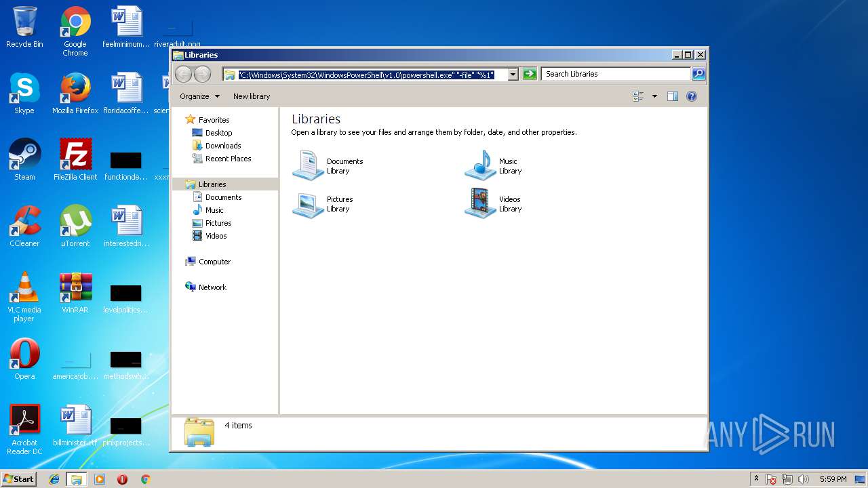The width and height of the screenshot is (868, 488).
Task: Select Skype desktop shortcut
Action: click(24, 94)
